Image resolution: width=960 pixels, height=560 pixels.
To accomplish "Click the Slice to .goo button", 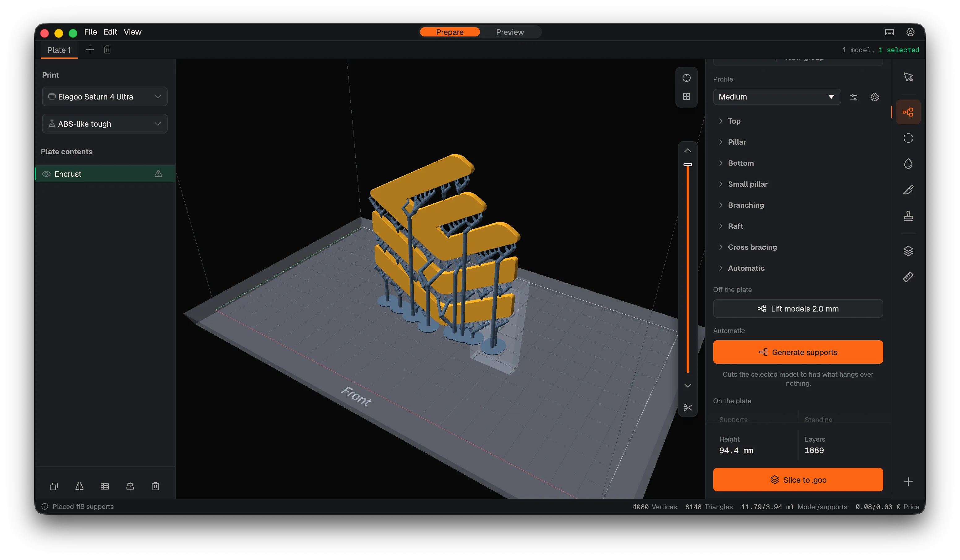I will (x=798, y=480).
